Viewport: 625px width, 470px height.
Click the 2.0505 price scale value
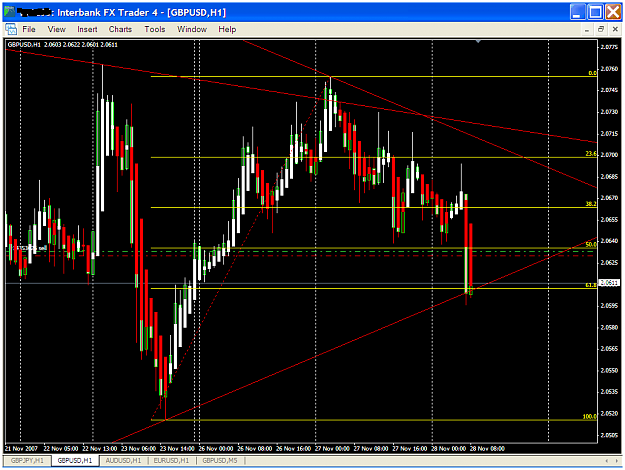(609, 435)
